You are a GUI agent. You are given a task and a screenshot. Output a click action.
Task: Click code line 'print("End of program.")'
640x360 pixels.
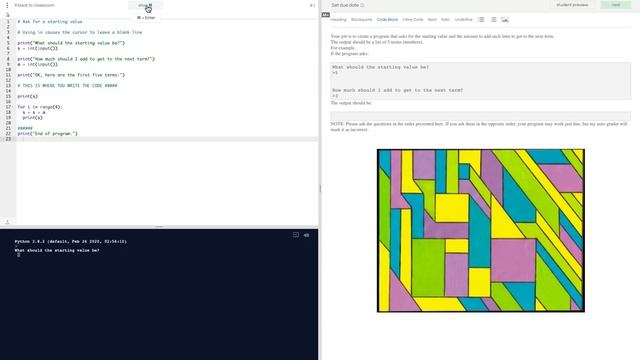[47, 133]
